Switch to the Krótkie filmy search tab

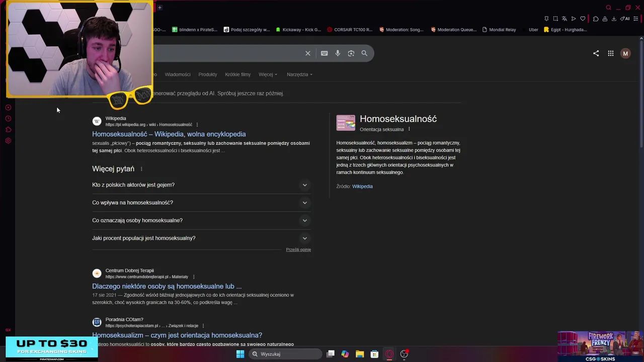238,74
